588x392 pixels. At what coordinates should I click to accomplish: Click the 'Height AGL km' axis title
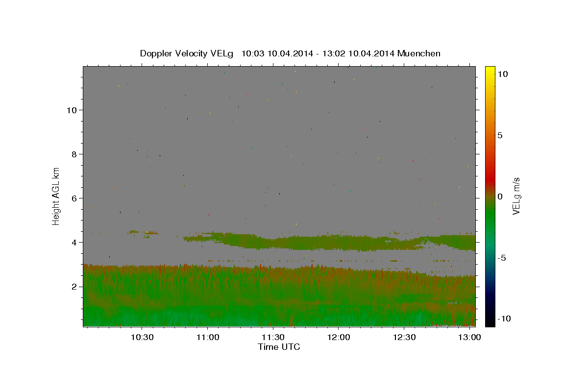coord(56,196)
